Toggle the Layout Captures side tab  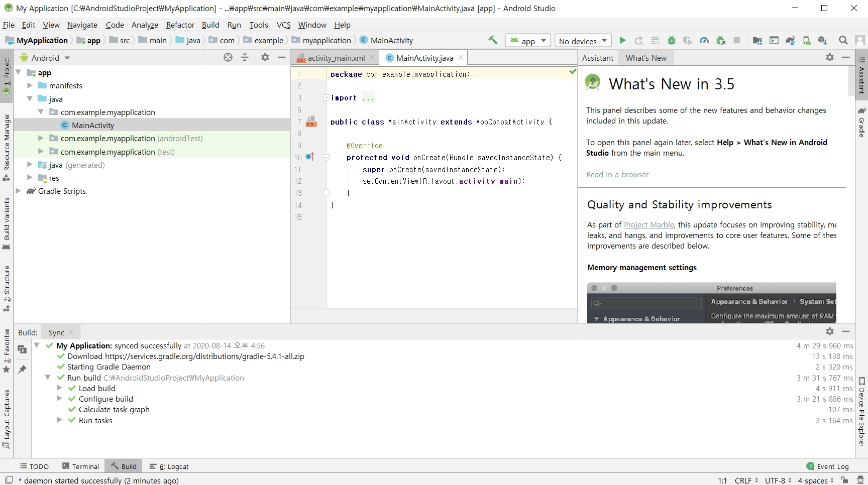[7, 419]
